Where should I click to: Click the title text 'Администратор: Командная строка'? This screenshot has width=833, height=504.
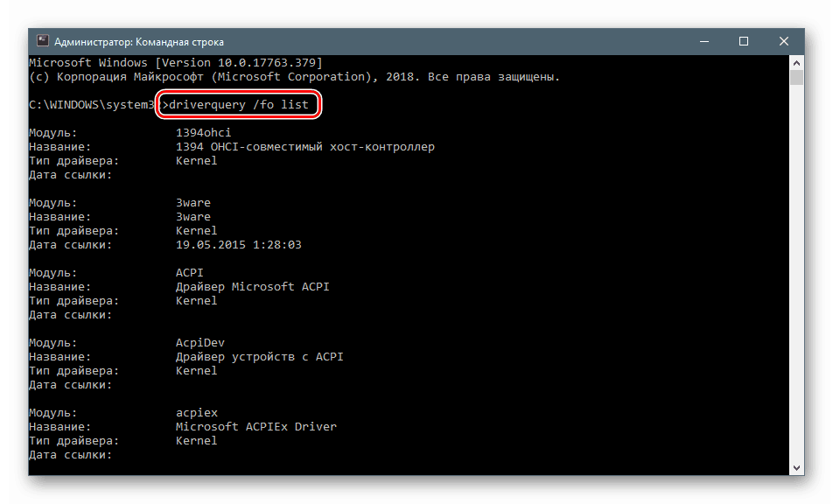click(138, 42)
